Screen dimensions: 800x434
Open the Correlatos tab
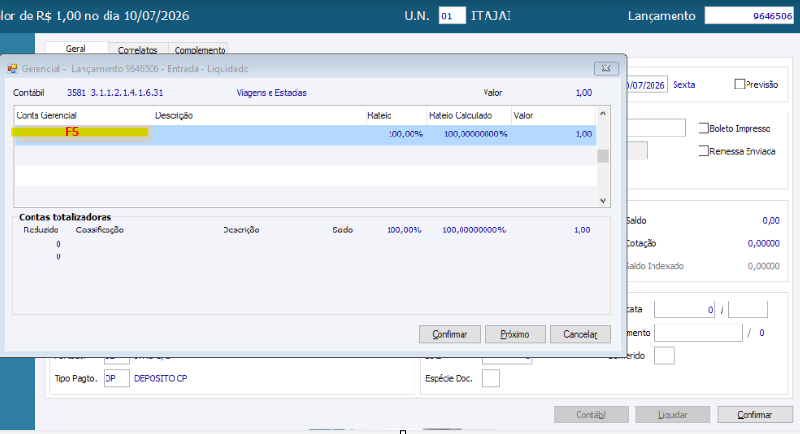(x=138, y=50)
